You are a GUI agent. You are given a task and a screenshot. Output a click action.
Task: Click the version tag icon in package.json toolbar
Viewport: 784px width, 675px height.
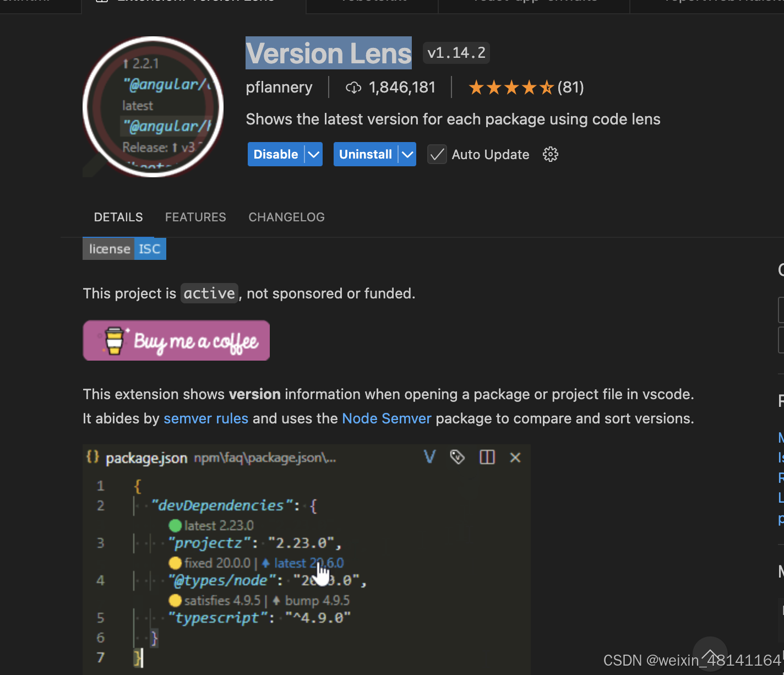[458, 457]
